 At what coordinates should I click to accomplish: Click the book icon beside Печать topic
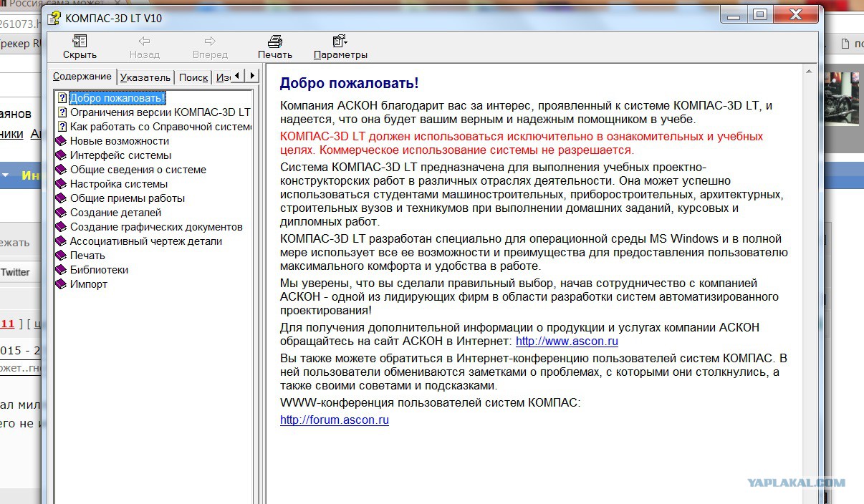click(x=62, y=256)
